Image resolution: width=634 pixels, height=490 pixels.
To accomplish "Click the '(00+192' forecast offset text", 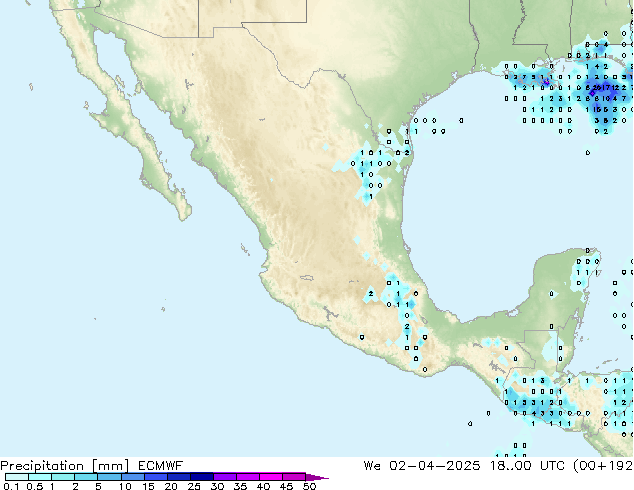I will 603,466.
